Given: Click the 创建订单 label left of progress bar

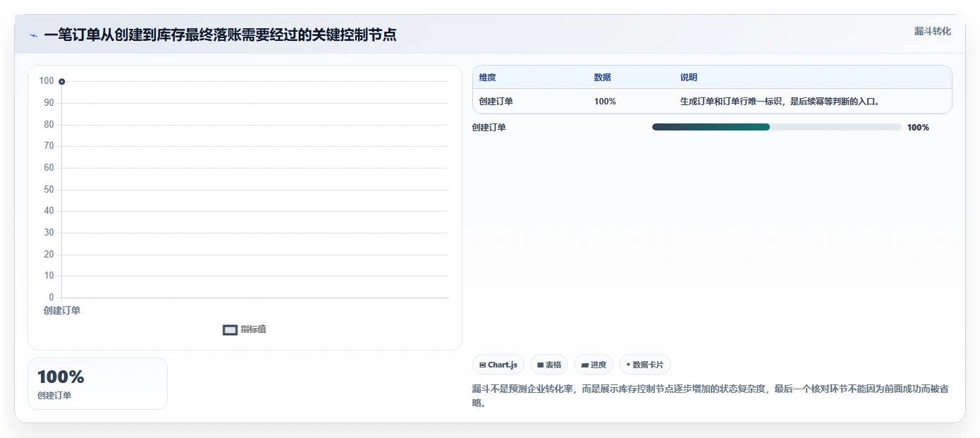Looking at the screenshot, I should (489, 128).
